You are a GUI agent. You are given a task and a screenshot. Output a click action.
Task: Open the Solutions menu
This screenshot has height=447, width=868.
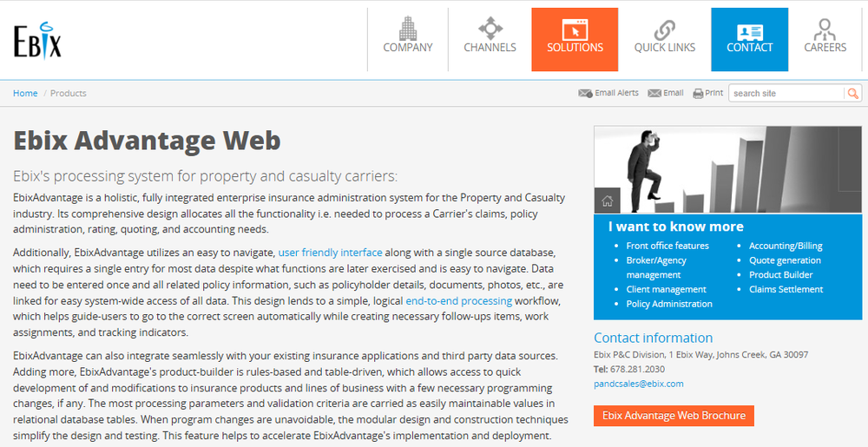[575, 39]
